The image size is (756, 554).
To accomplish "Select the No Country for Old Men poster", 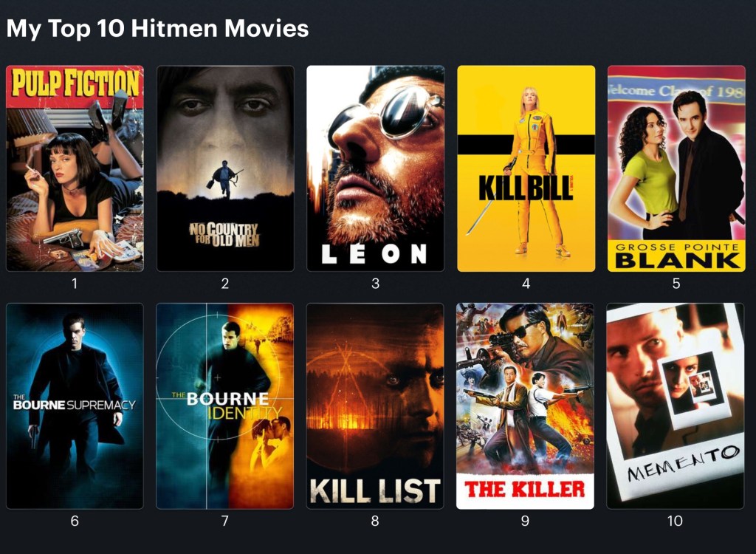I will click(x=225, y=168).
